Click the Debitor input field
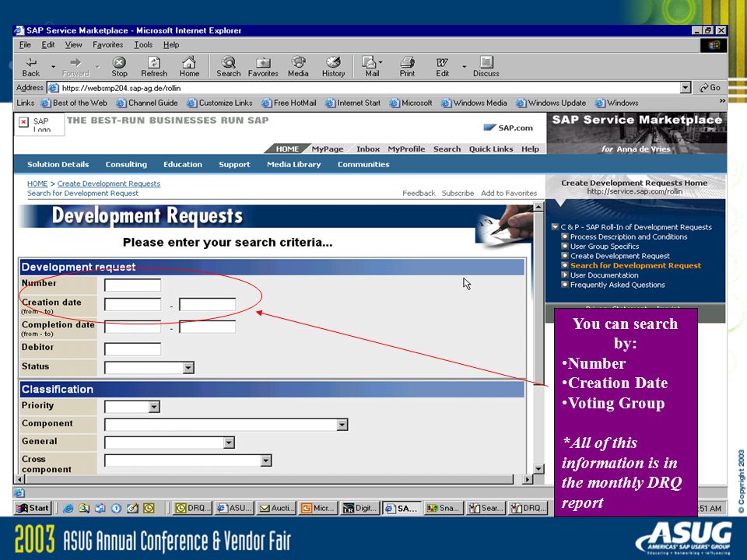Image resolution: width=747 pixels, height=560 pixels. pos(132,349)
